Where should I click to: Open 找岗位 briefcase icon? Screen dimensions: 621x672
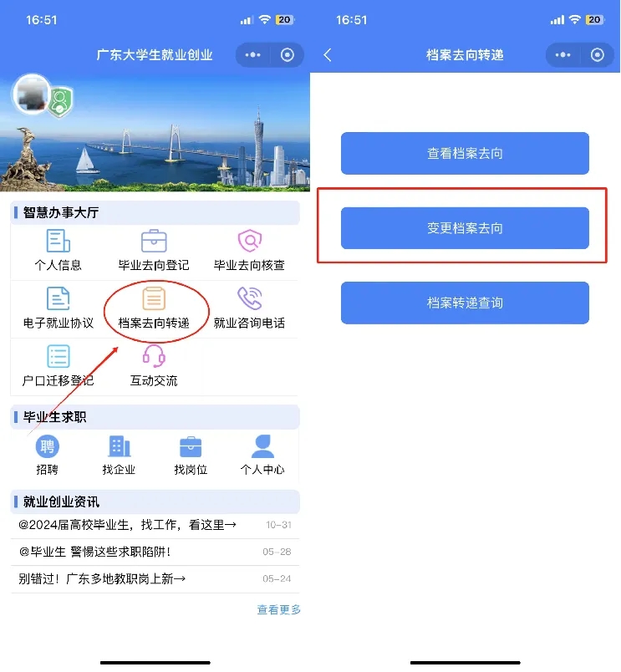(191, 446)
